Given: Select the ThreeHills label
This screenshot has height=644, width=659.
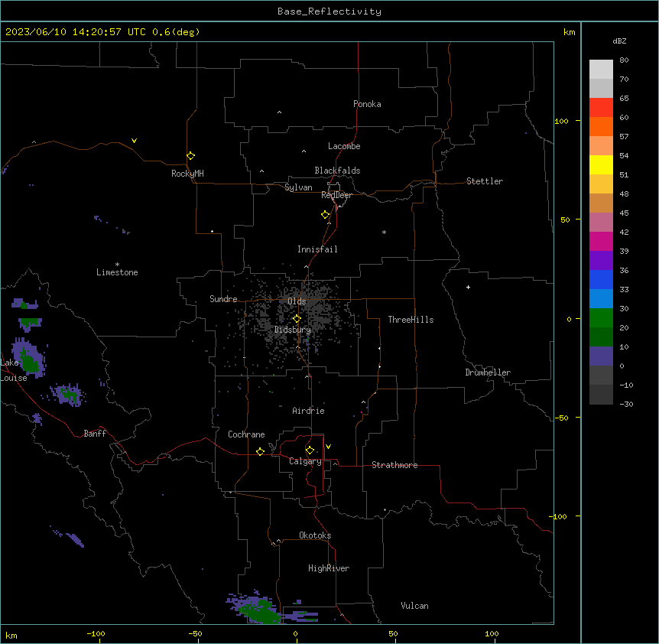Looking at the screenshot, I should 411,320.
